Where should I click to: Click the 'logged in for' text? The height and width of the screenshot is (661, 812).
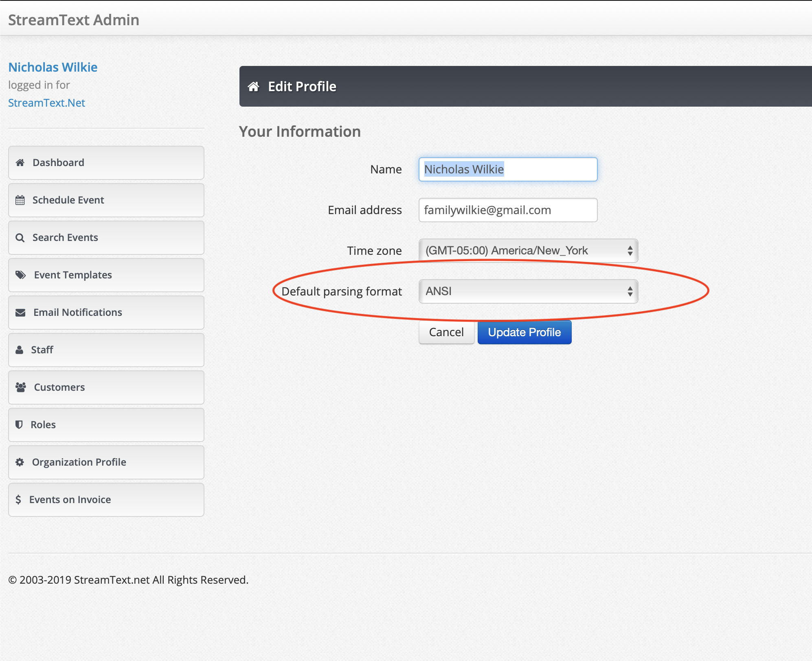point(39,85)
